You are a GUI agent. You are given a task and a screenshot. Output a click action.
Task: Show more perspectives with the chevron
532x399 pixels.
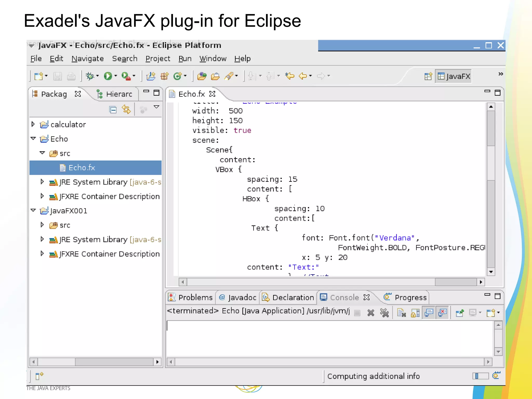click(501, 74)
